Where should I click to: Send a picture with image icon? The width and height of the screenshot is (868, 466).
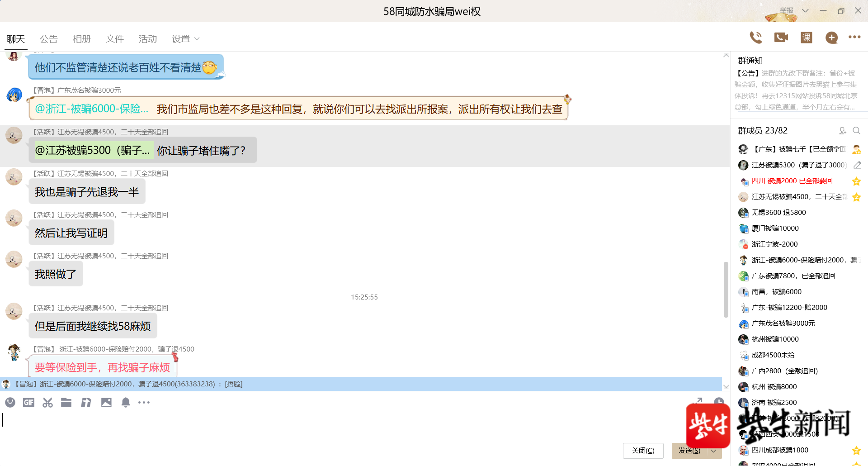click(x=106, y=402)
